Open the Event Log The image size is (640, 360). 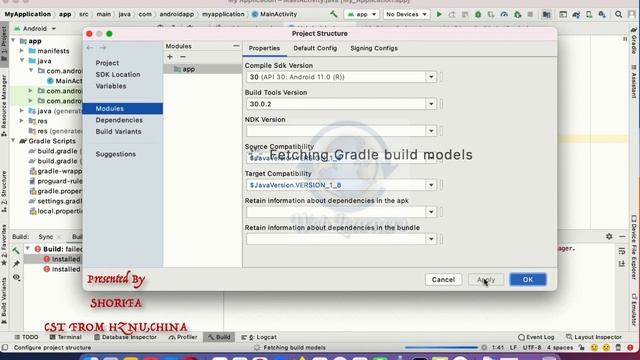click(536, 337)
